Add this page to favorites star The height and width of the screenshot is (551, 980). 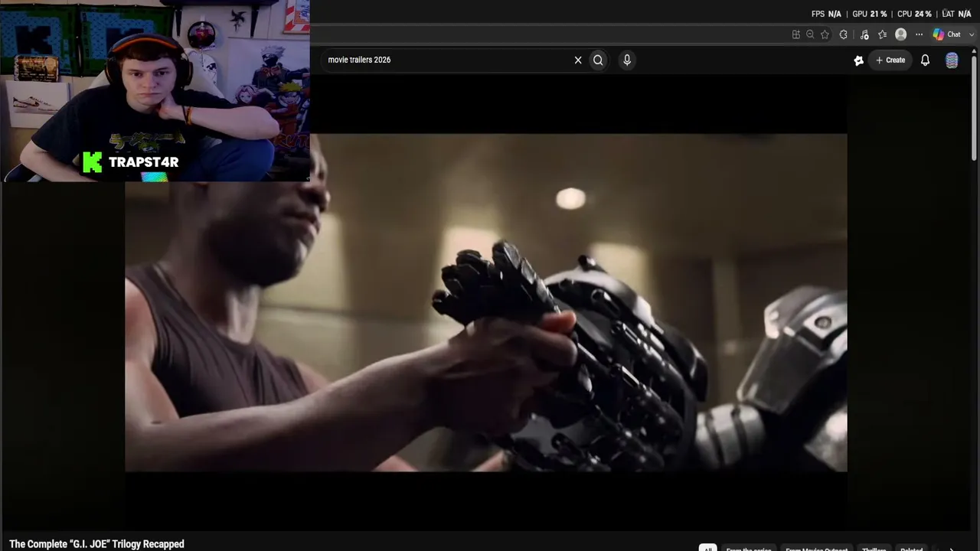pyautogui.click(x=825, y=34)
